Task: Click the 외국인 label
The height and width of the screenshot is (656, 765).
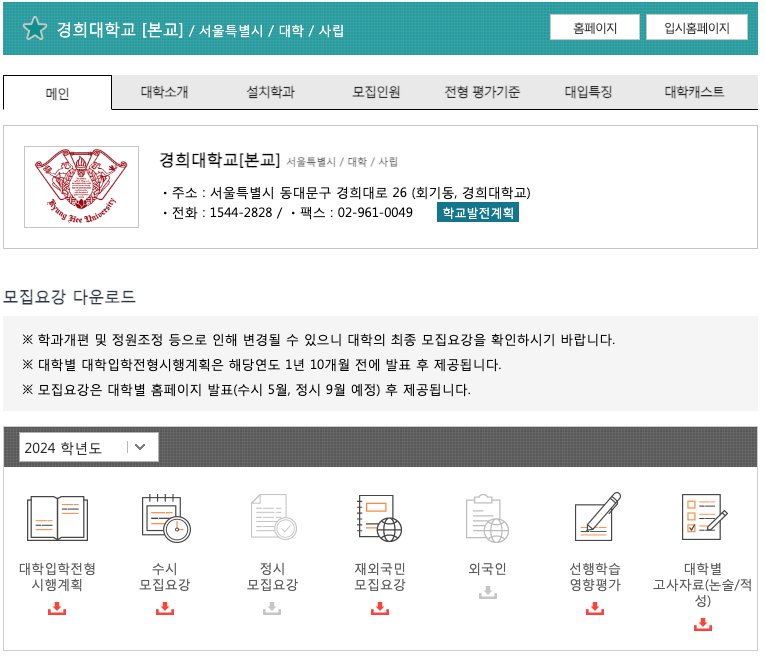Action: 487,569
